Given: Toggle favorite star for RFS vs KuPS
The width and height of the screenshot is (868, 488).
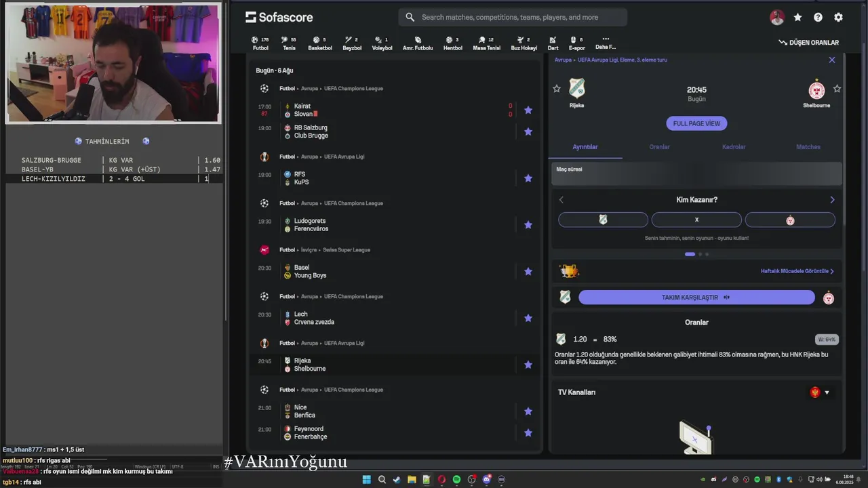Looking at the screenshot, I should click(x=528, y=178).
